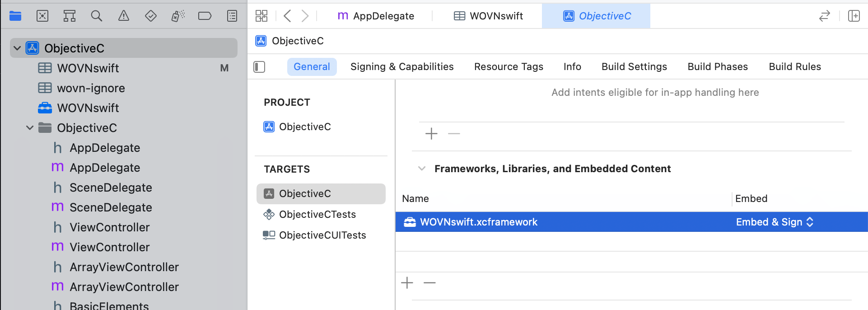Open the Source Control navigator
Viewport: 868px width, 310px height.
[x=42, y=16]
